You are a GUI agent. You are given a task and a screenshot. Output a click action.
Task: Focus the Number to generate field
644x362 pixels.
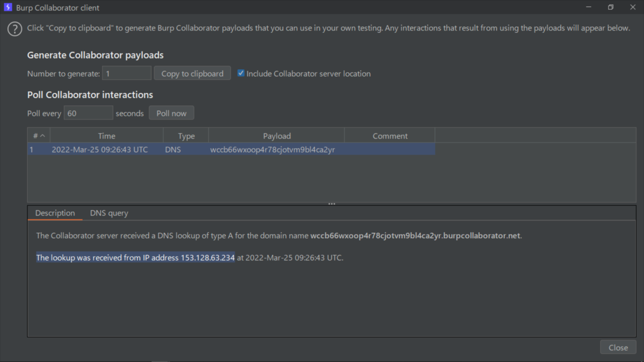click(127, 73)
